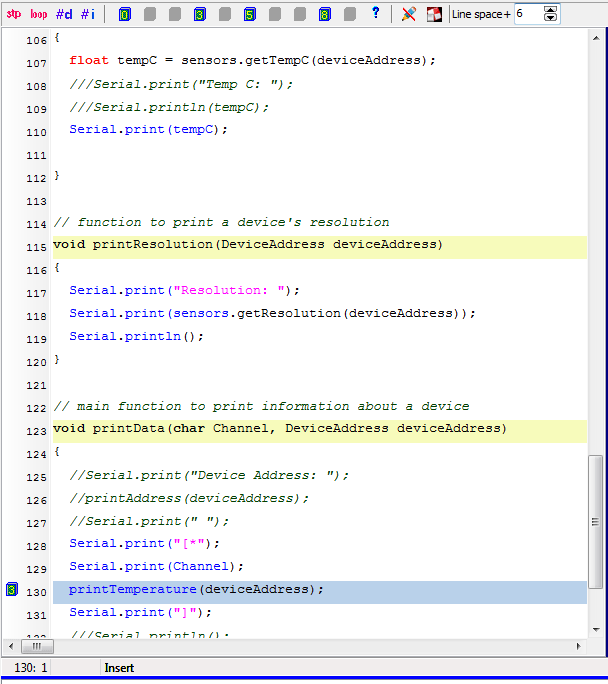Click the Line space value field

pos(529,14)
